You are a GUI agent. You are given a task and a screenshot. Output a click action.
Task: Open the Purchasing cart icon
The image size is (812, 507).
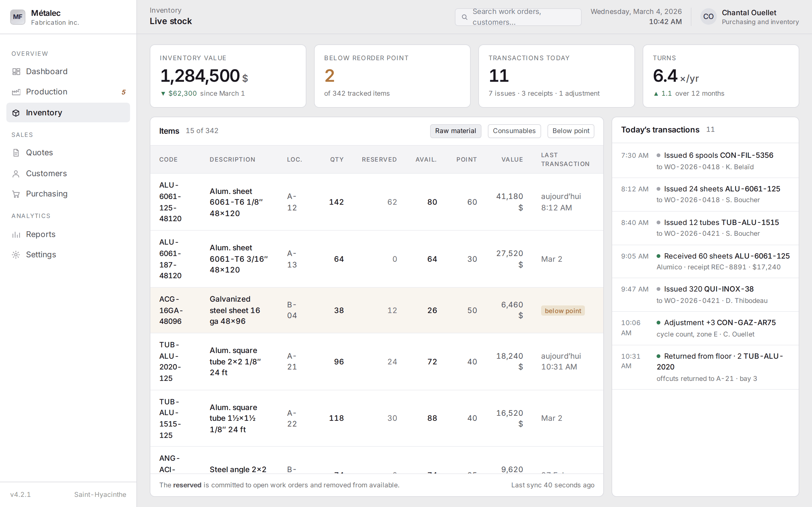click(16, 194)
